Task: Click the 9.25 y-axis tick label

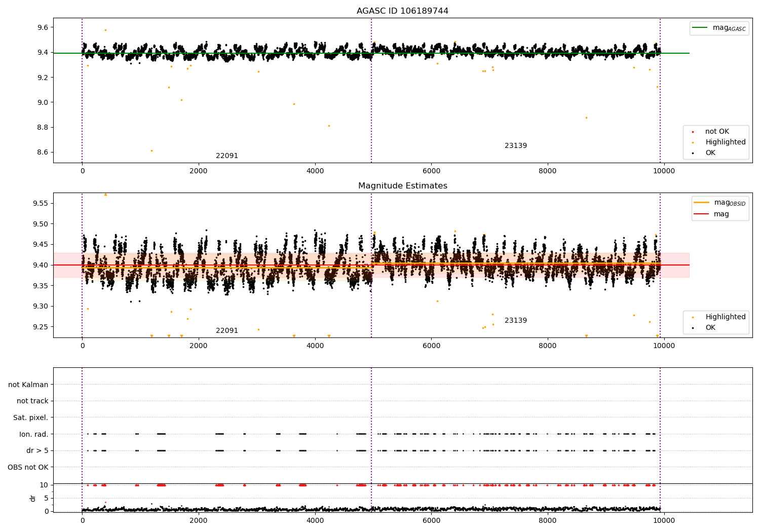Action: (41, 327)
